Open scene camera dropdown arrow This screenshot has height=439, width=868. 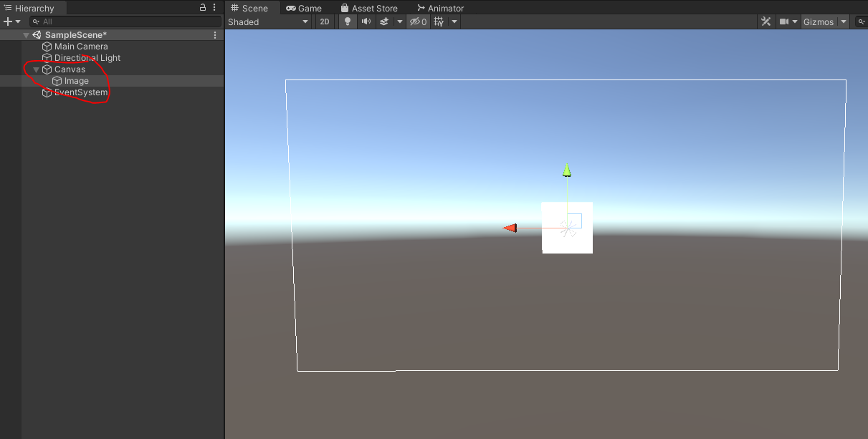[x=795, y=22]
